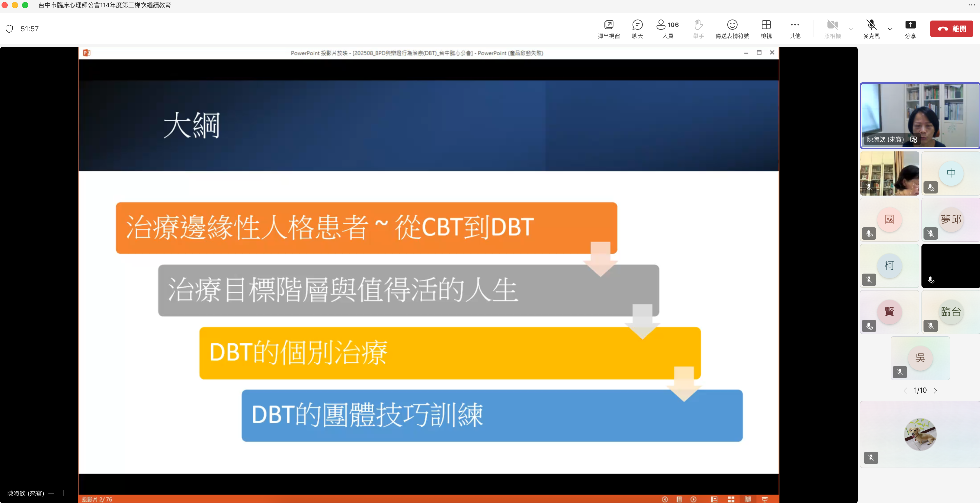
Task: Zoom out shared content with minus
Action: pos(51,493)
